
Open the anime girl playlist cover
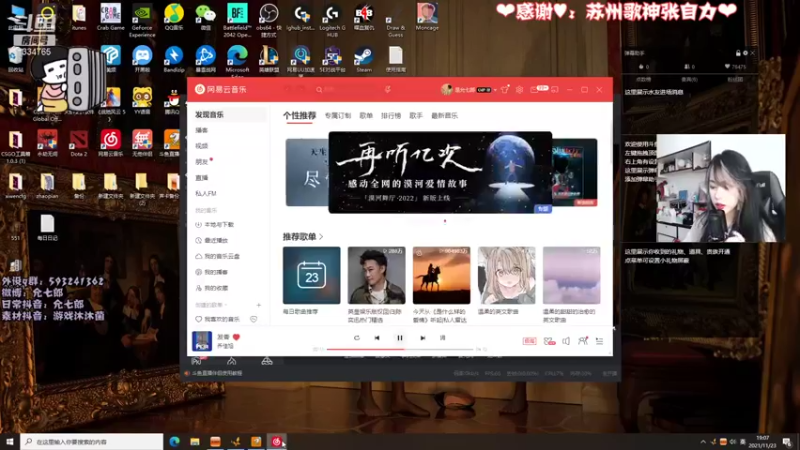click(507, 276)
